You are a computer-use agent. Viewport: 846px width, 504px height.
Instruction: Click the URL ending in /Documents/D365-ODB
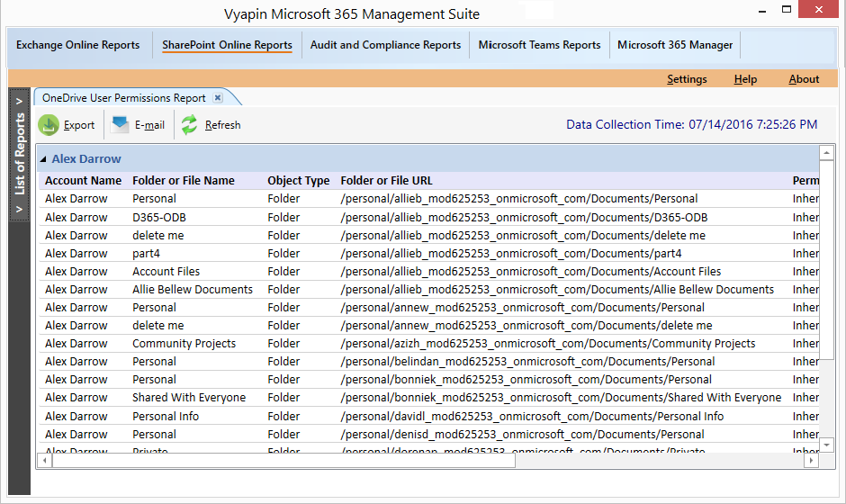pyautogui.click(x=524, y=218)
